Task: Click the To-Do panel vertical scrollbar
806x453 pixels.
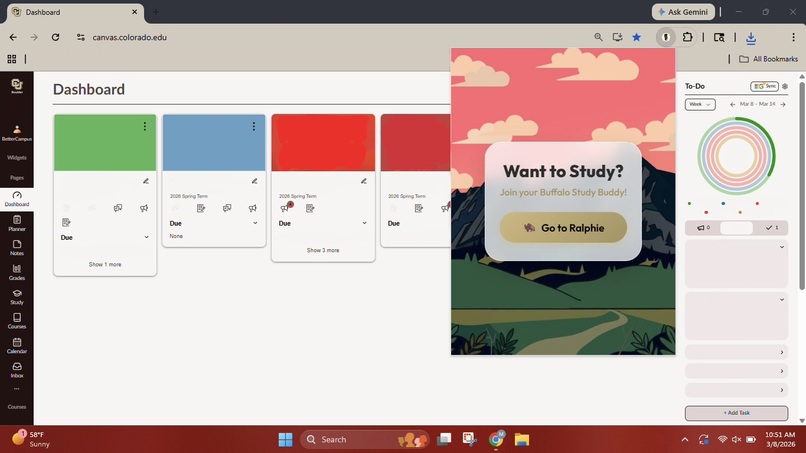Action: [801, 185]
